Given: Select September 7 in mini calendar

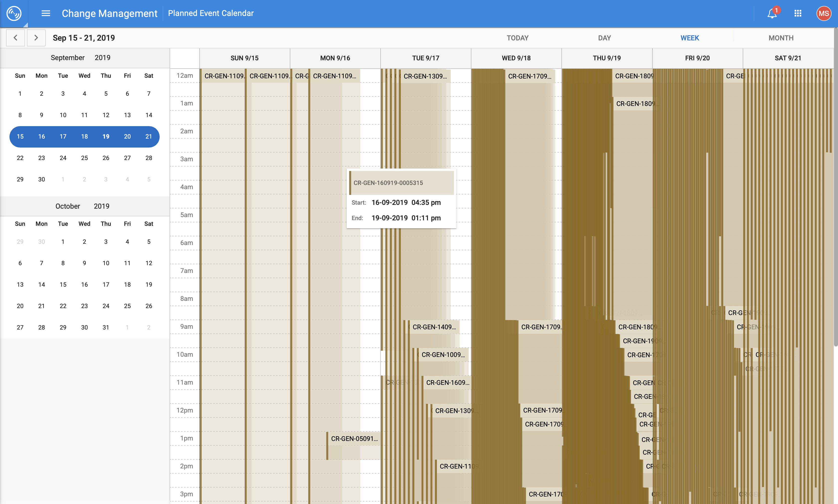Looking at the screenshot, I should point(148,93).
